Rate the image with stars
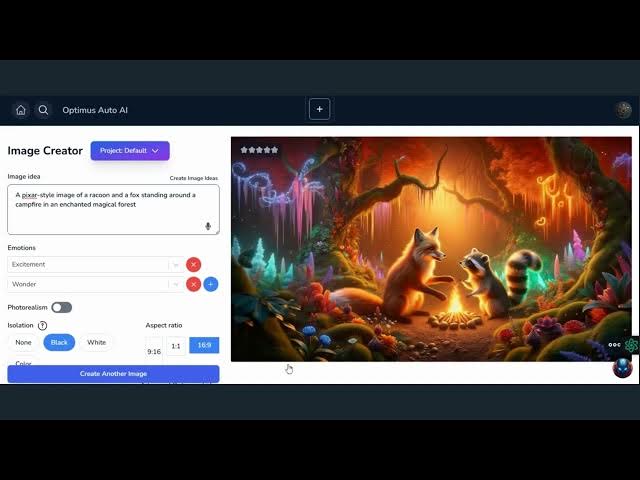Screen dimensions: 640x480 click(259, 150)
